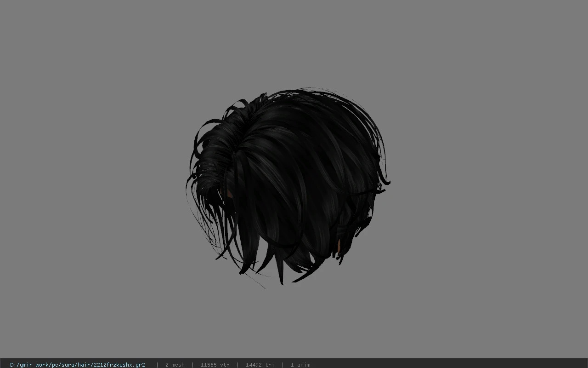The image size is (588, 368).
Task: Click the '2 mesh' status bar entry
Action: (x=175, y=365)
